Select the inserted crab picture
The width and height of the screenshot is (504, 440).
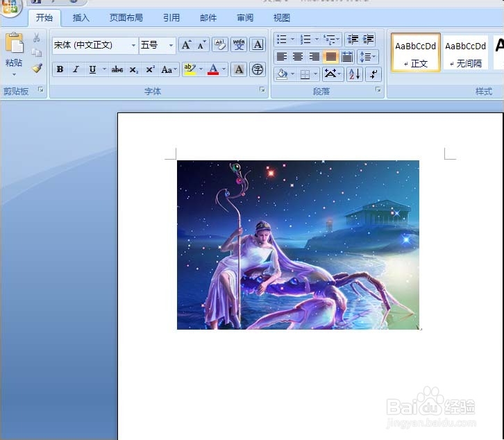point(298,245)
